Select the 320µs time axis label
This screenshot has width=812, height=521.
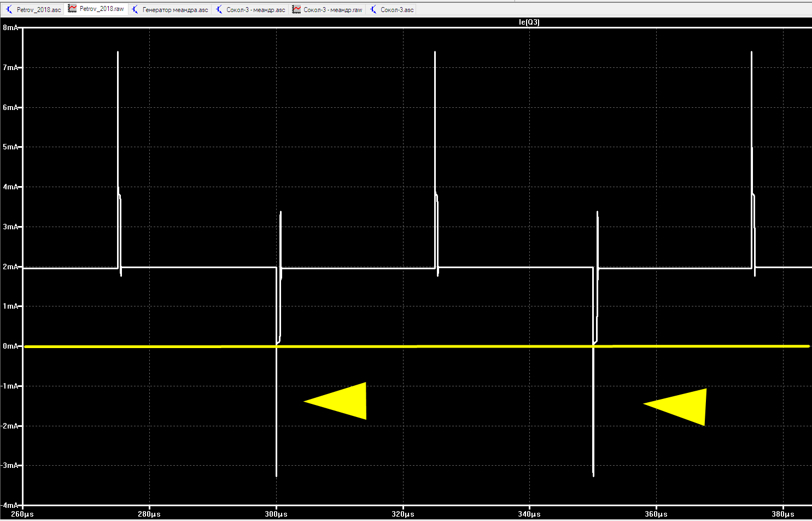403,514
